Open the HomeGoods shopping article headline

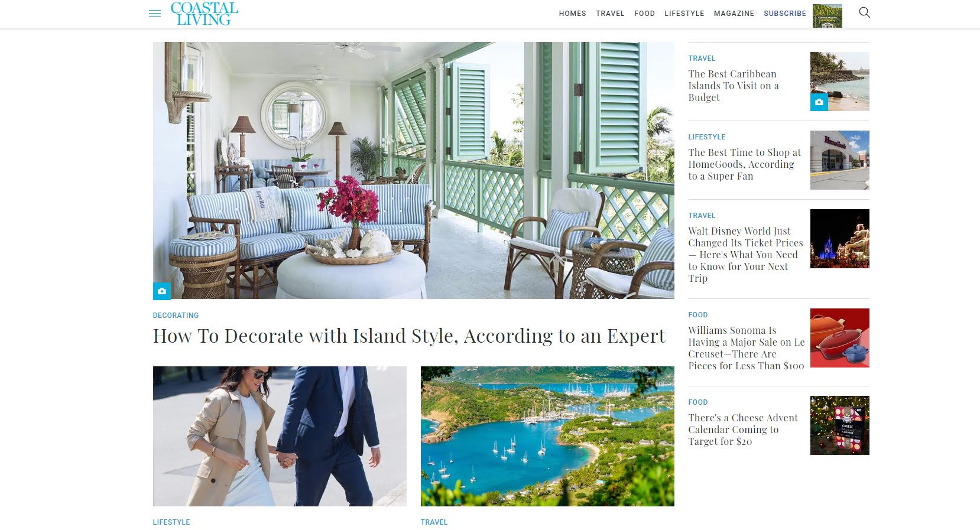pos(744,164)
